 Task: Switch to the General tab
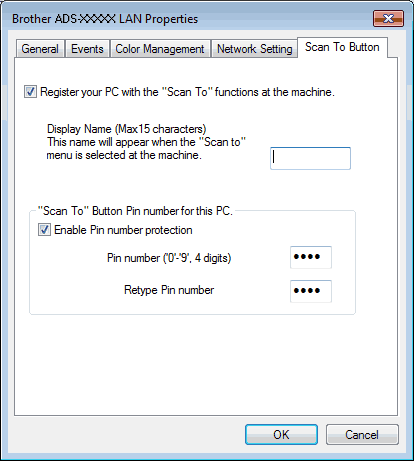pyautogui.click(x=40, y=49)
